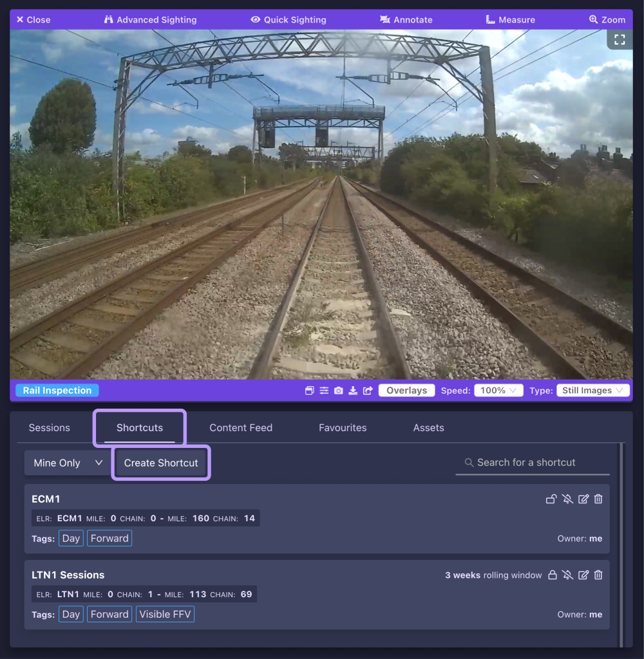The width and height of the screenshot is (644, 659).
Task: Delete the LTN1 Sessions shortcut
Action: coord(598,575)
